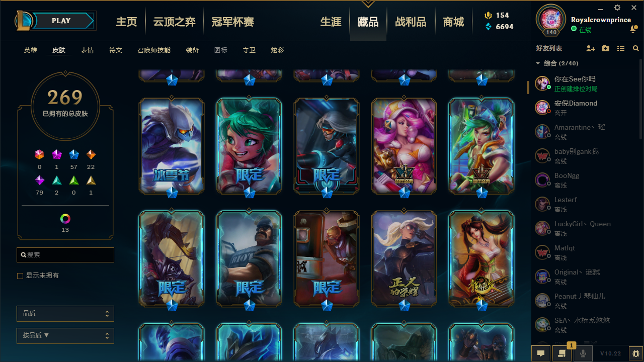Click the chroma color wheel icon

tap(65, 219)
